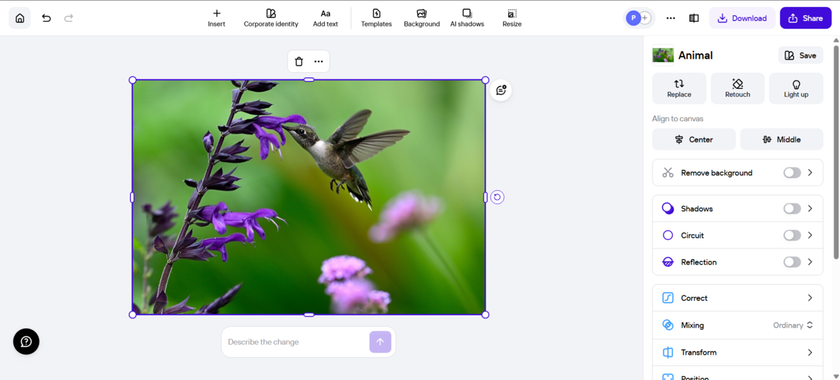Download the design
840x380 pixels.
click(742, 18)
